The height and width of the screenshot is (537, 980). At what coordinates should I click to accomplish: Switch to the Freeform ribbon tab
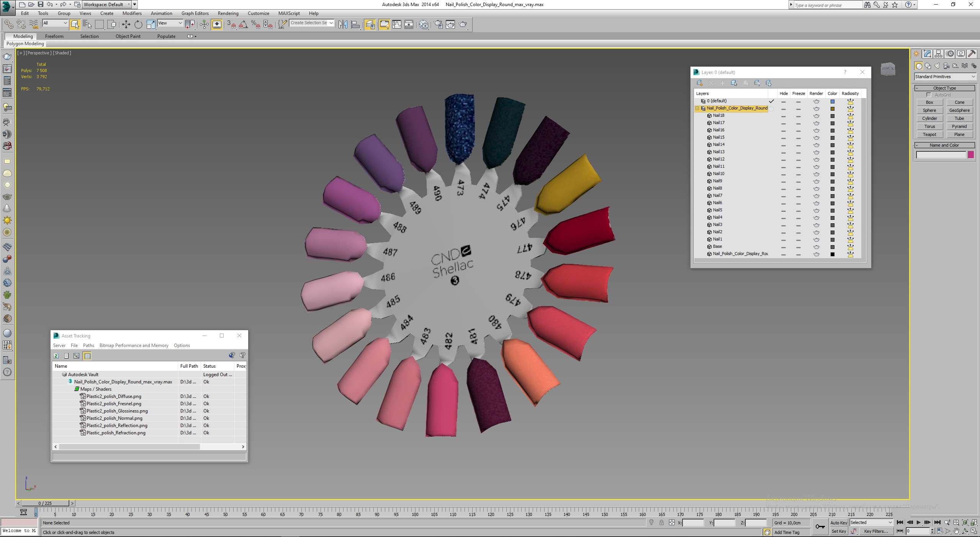pyautogui.click(x=54, y=36)
